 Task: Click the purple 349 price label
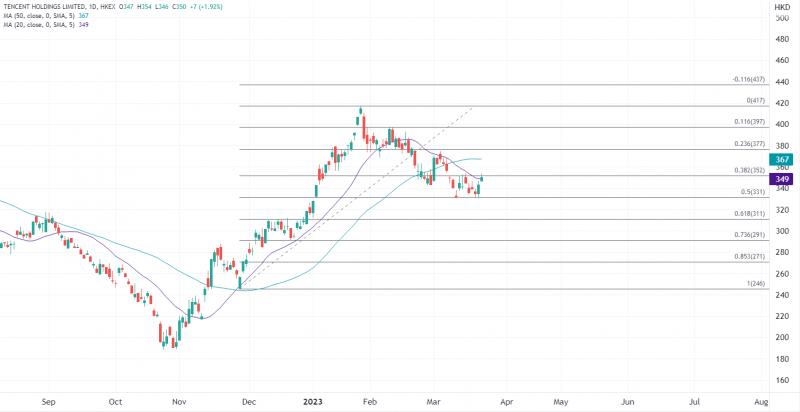781,179
